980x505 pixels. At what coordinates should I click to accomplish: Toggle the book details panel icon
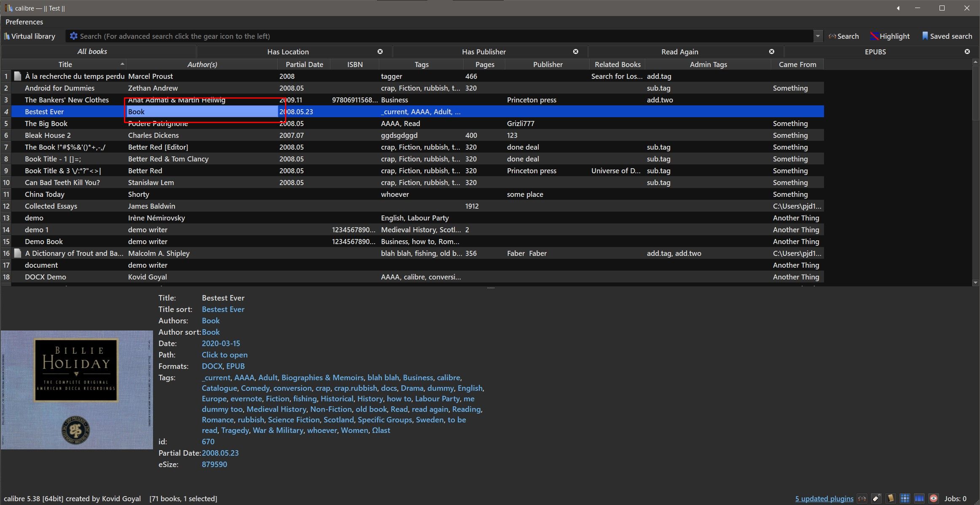[891, 499]
